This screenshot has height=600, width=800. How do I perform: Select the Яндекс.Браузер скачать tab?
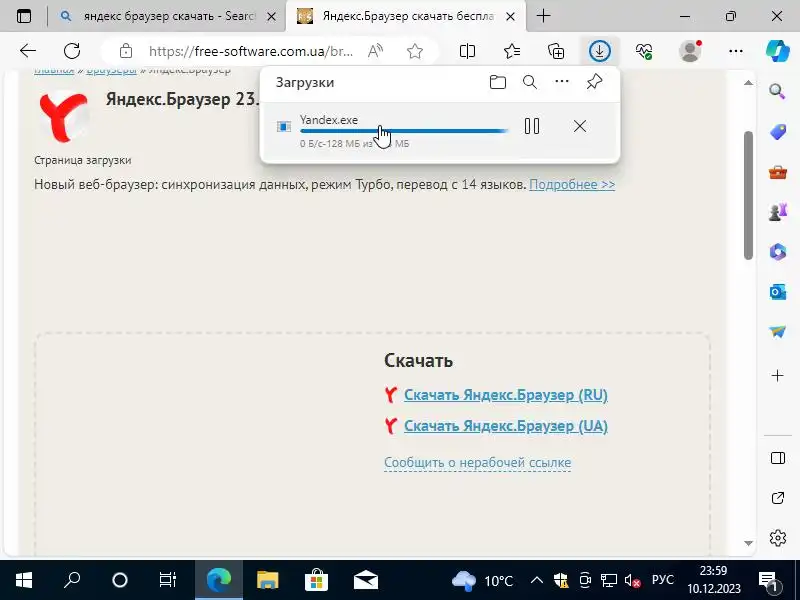[x=407, y=16]
